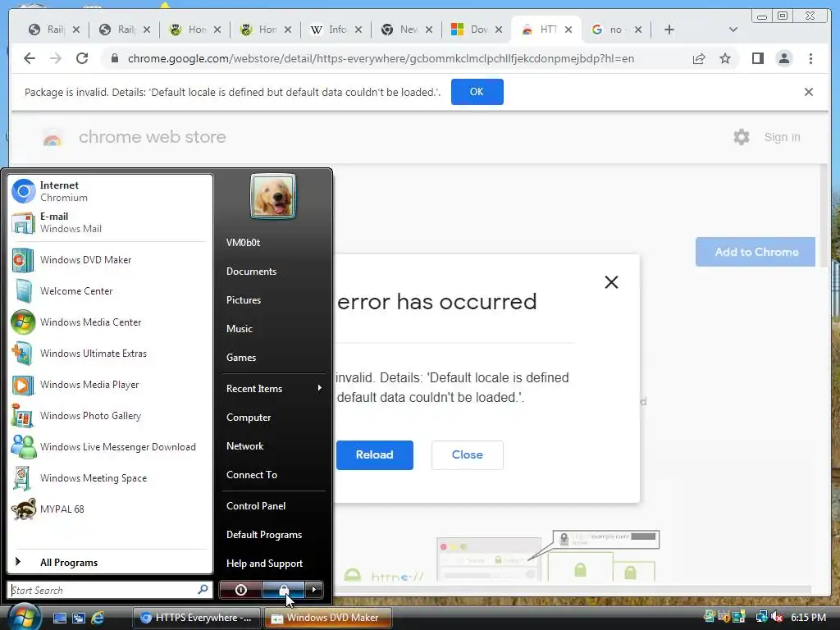The height and width of the screenshot is (630, 840).
Task: Open web store settings gear
Action: point(741,137)
